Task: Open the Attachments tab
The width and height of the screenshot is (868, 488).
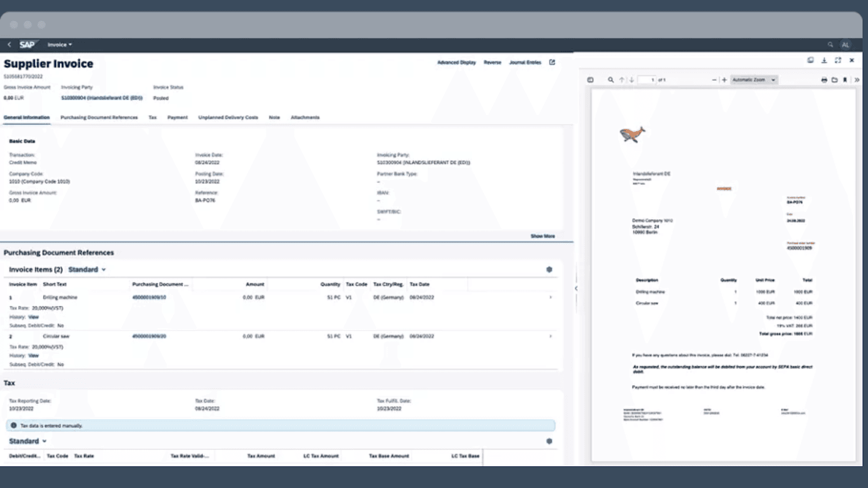Action: pos(305,117)
